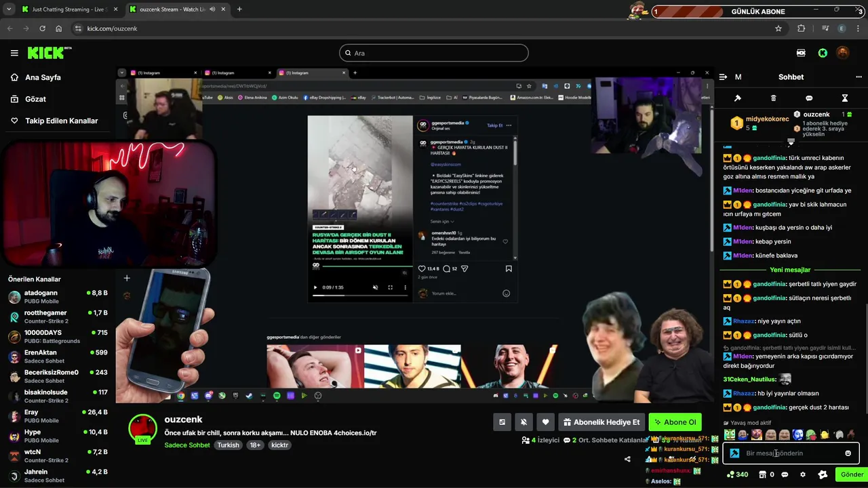The height and width of the screenshot is (488, 868).
Task: Open rootthegamer recommended channel
Action: (x=58, y=317)
